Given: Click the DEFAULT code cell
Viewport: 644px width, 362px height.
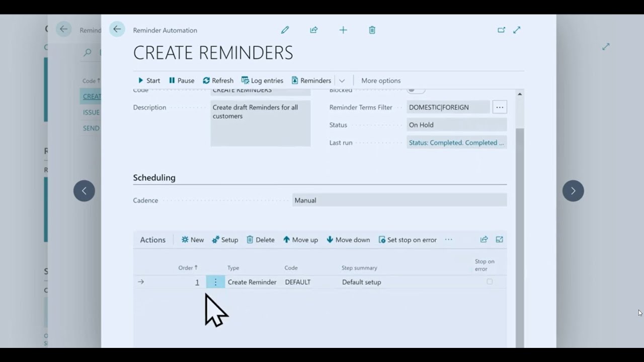Looking at the screenshot, I should coord(298,282).
